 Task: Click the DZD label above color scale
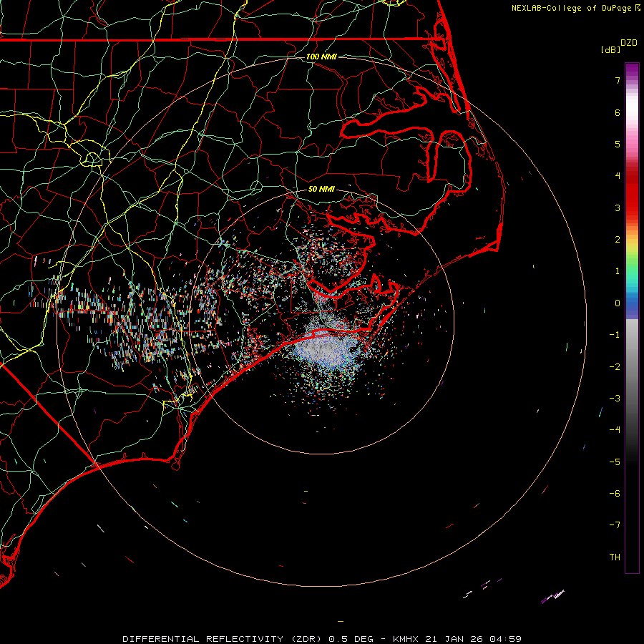click(x=629, y=43)
